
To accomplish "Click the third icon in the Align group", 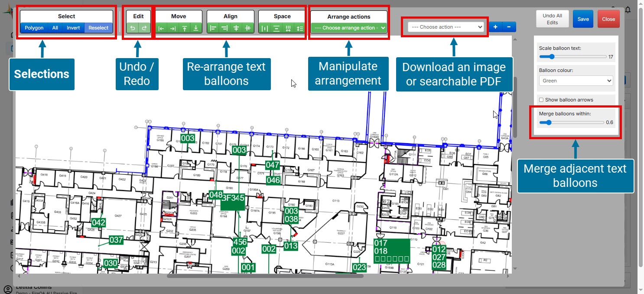I will point(236,28).
